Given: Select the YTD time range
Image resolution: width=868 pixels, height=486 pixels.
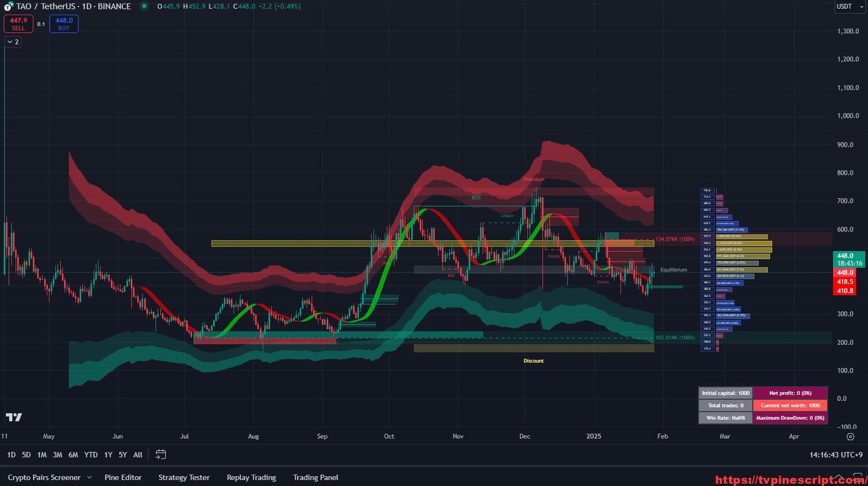Looking at the screenshot, I should tap(91, 455).
